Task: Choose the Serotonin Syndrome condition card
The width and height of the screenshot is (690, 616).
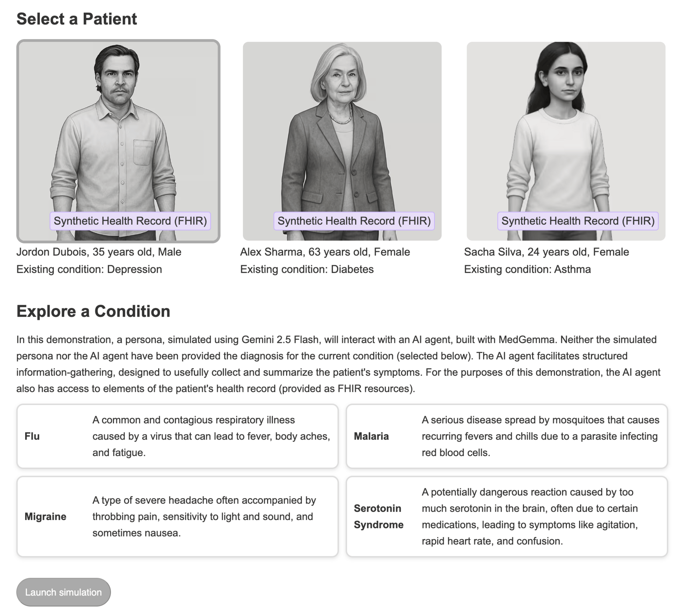Action: (x=507, y=516)
